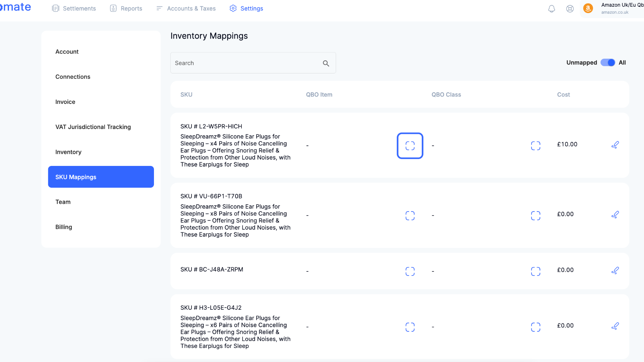The height and width of the screenshot is (362, 644).
Task: Edit cost for SKU L2-W5PR-HICH
Action: point(615,145)
